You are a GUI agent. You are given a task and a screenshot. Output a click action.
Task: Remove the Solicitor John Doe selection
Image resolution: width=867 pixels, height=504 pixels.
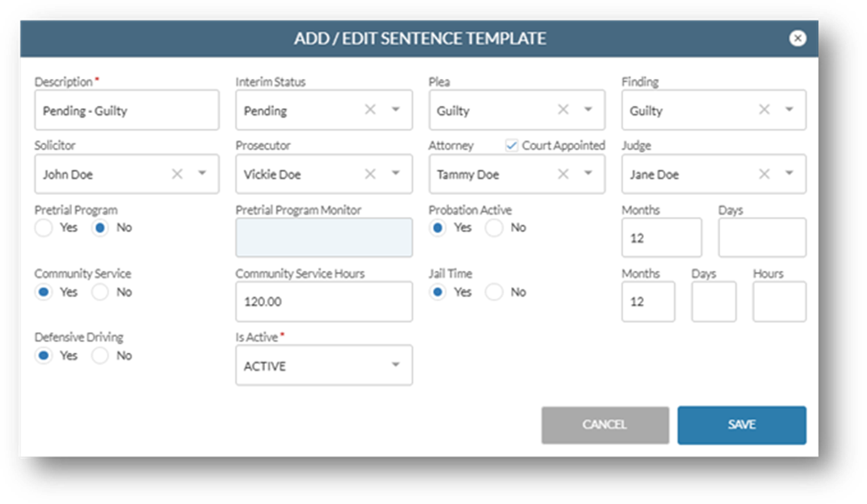[177, 174]
